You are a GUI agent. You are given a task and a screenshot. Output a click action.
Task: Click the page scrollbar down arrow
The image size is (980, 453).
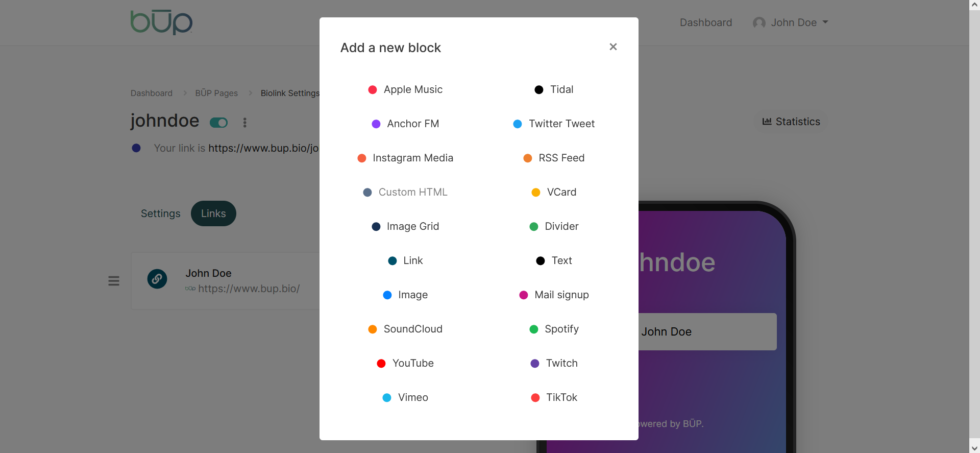point(974,448)
